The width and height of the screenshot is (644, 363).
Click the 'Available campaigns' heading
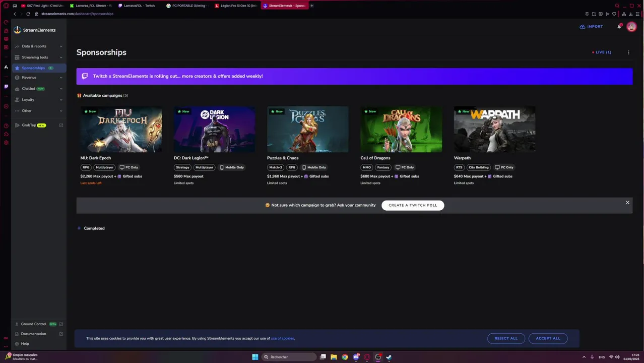(102, 95)
